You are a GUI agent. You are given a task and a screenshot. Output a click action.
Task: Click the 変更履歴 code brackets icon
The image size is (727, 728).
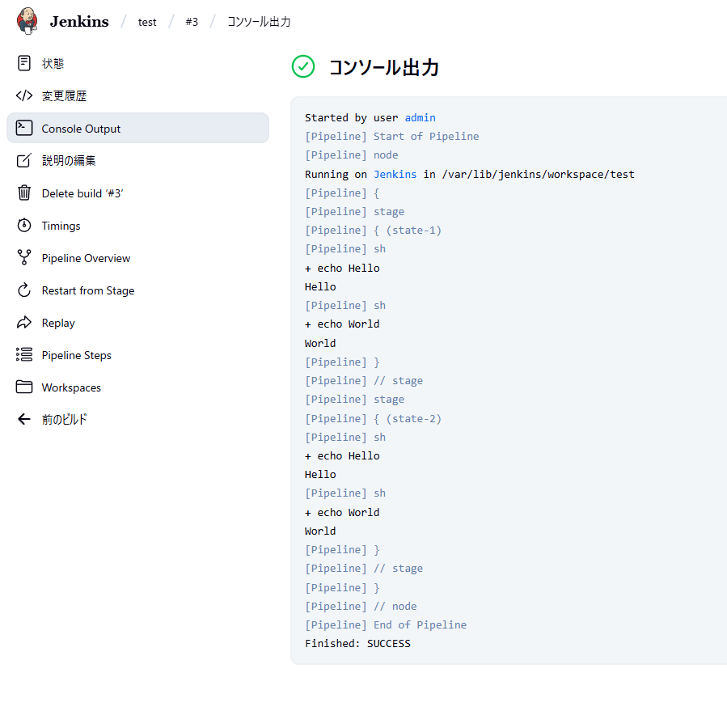(24, 95)
